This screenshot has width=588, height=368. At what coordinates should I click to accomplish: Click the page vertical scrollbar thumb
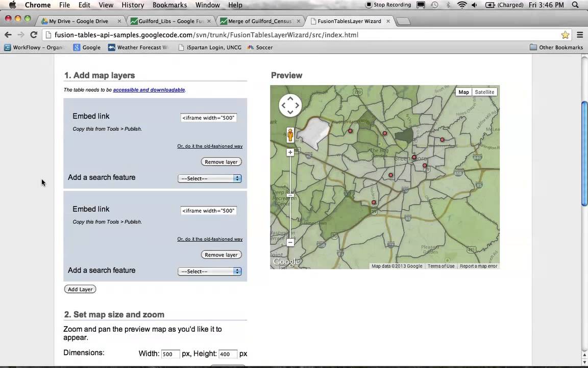(584, 153)
